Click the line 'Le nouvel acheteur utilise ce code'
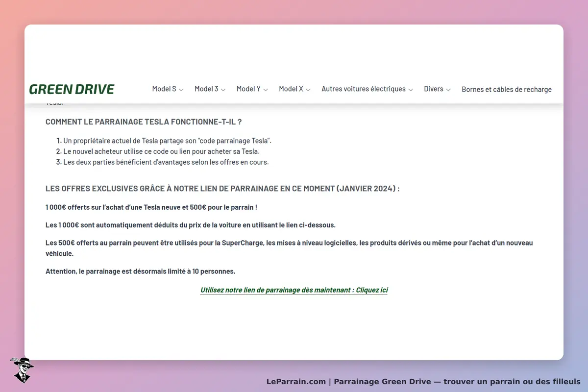The image size is (588, 392). point(161,151)
